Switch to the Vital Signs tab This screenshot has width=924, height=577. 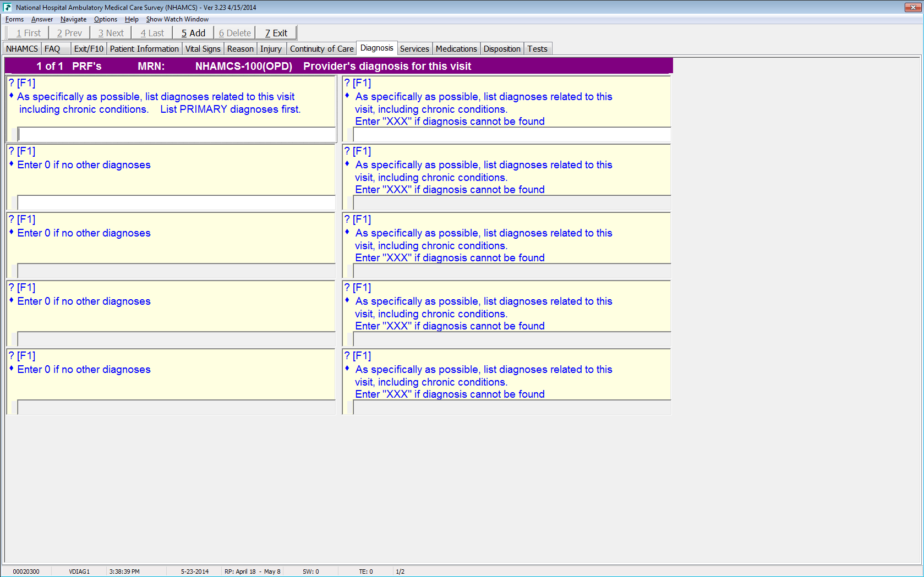pos(203,49)
